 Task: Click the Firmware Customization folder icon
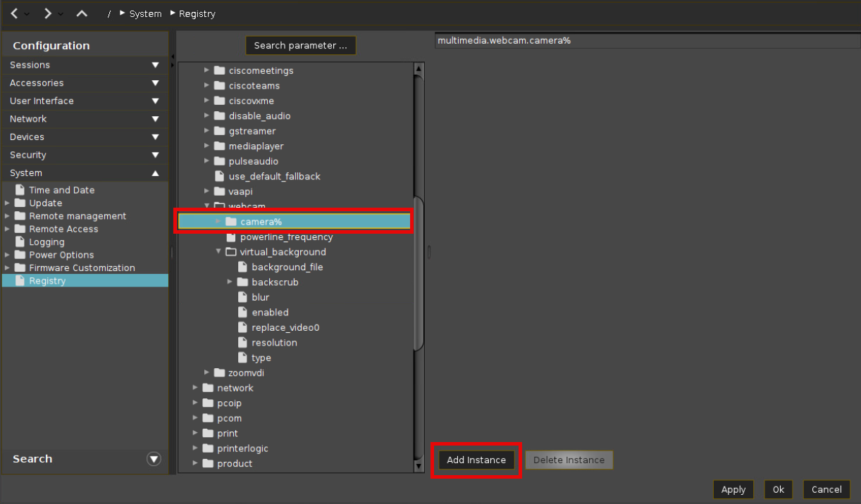[20, 268]
